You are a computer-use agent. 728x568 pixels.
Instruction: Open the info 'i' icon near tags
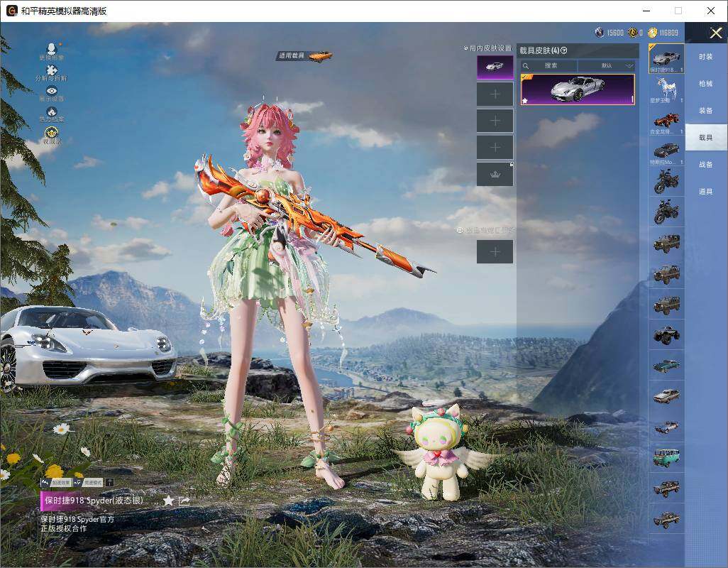pyautogui.click(x=109, y=483)
